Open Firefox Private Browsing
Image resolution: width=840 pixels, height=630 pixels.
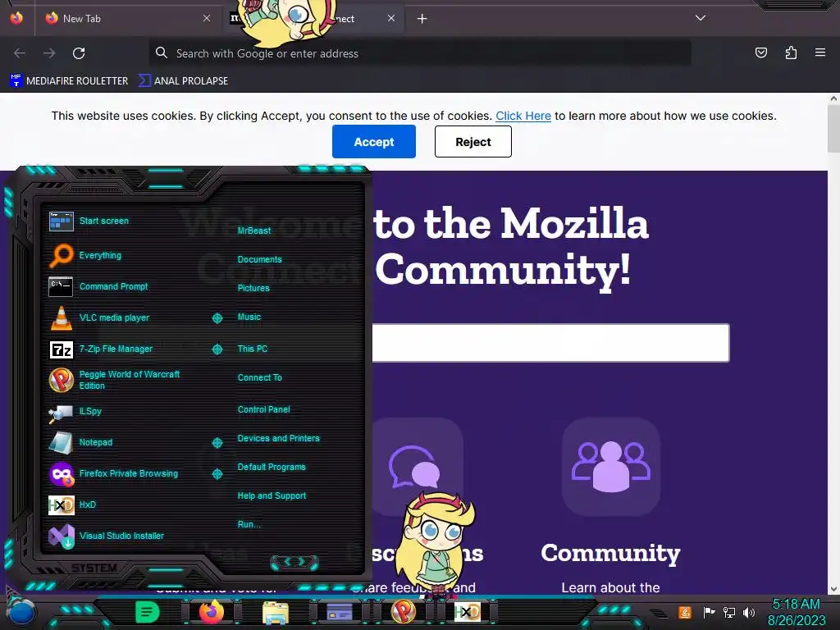pyautogui.click(x=113, y=473)
